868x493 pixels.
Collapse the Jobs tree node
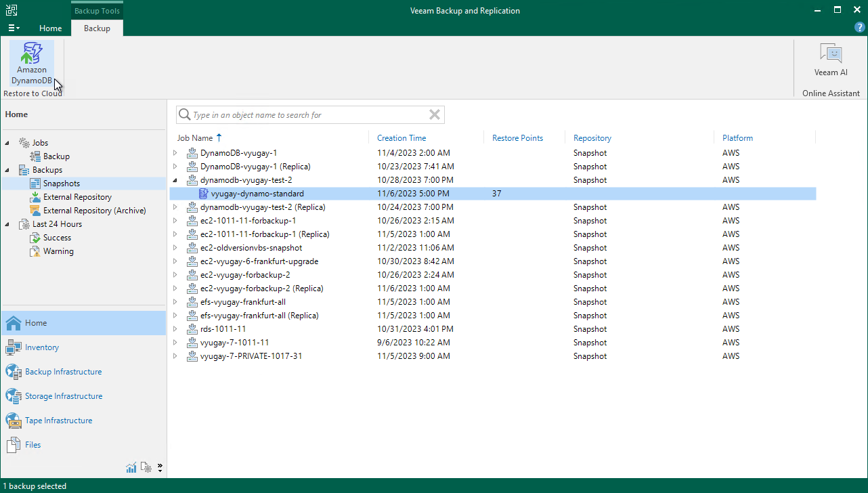7,143
